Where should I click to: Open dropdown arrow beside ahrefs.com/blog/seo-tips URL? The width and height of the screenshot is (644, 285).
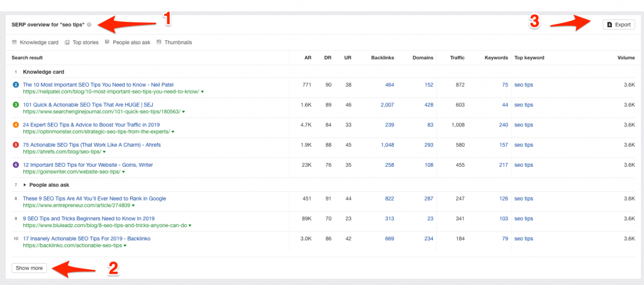pyautogui.click(x=104, y=152)
